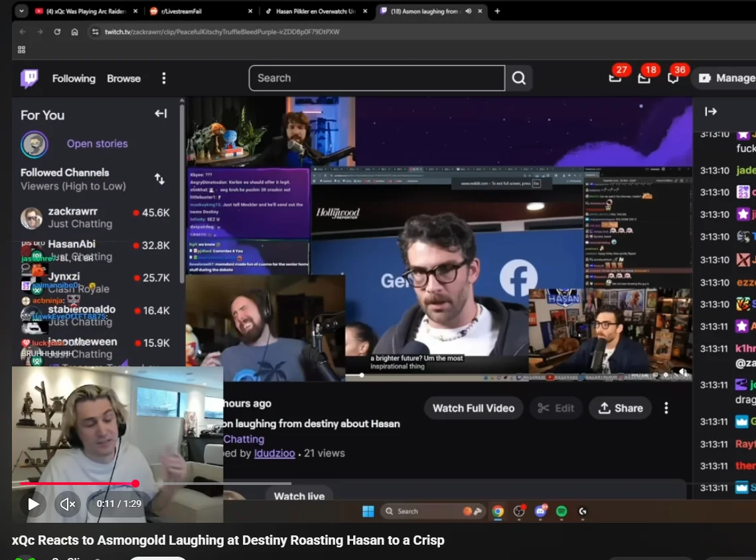Select the Following nav item
This screenshot has height=560, width=756.
(x=74, y=78)
